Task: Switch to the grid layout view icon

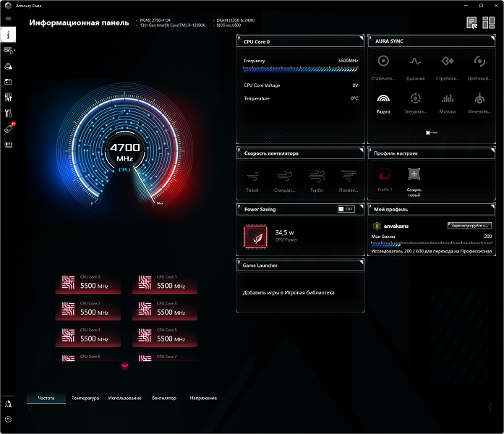Action: pyautogui.click(x=489, y=22)
